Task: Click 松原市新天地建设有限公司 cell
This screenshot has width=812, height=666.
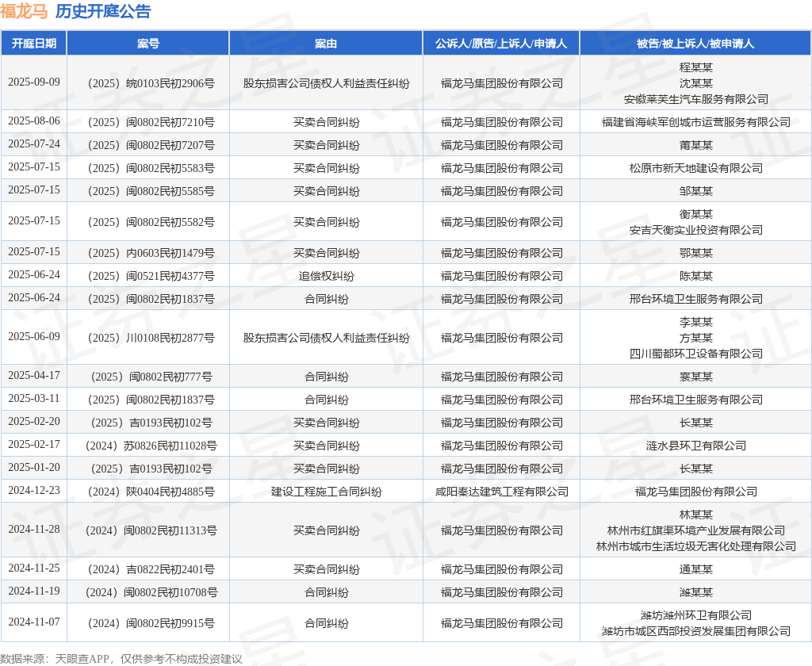Action: 696,168
